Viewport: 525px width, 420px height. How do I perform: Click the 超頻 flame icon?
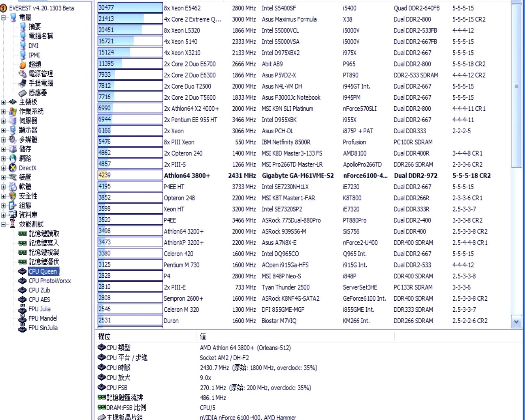23,64
